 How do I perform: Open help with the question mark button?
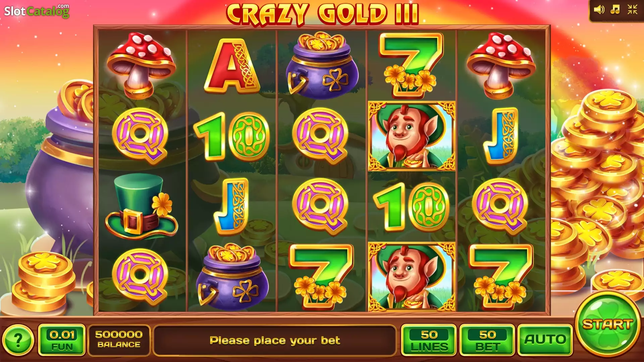(x=18, y=340)
